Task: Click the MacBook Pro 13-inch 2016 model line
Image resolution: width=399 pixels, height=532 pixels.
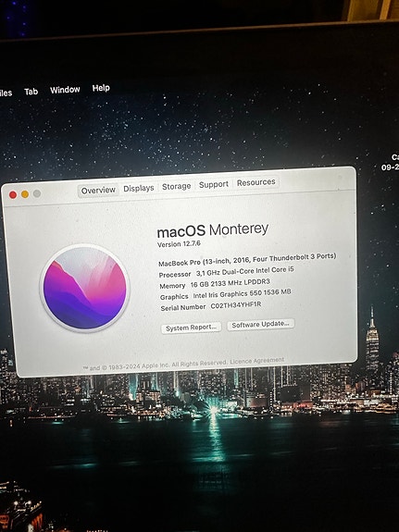Action: 247,260
